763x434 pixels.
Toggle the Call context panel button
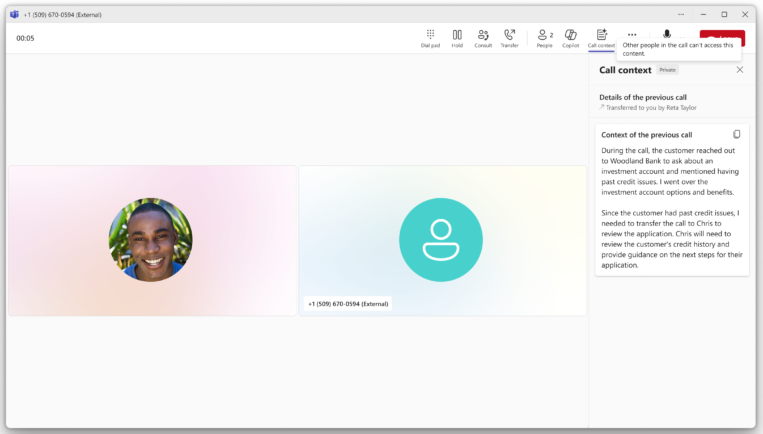601,38
